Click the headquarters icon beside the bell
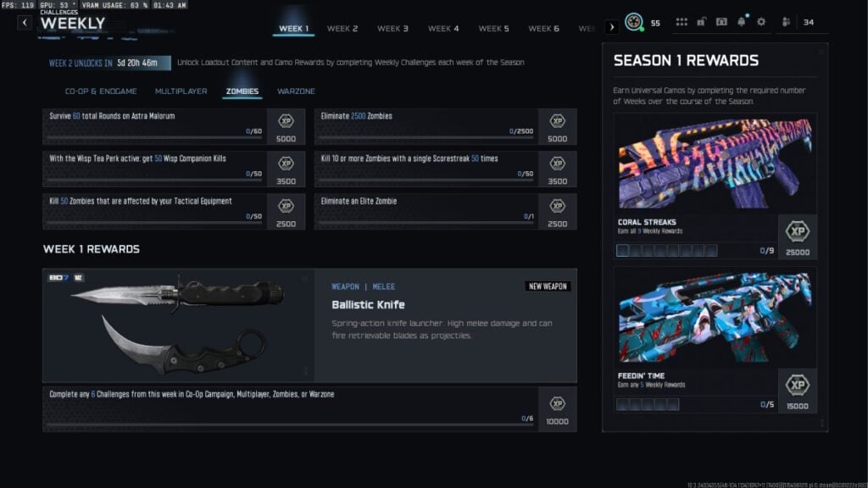This screenshot has height=488, width=868. pos(721,22)
